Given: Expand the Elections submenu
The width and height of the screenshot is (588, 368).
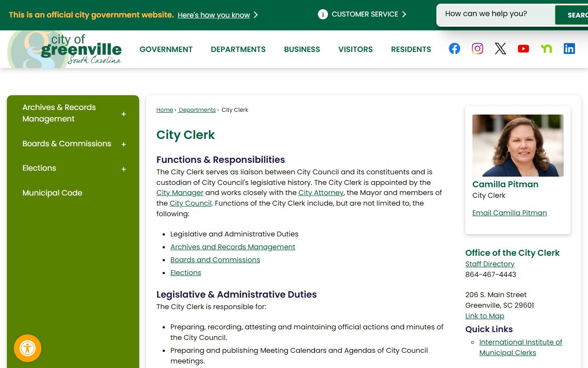Looking at the screenshot, I should coord(124,169).
